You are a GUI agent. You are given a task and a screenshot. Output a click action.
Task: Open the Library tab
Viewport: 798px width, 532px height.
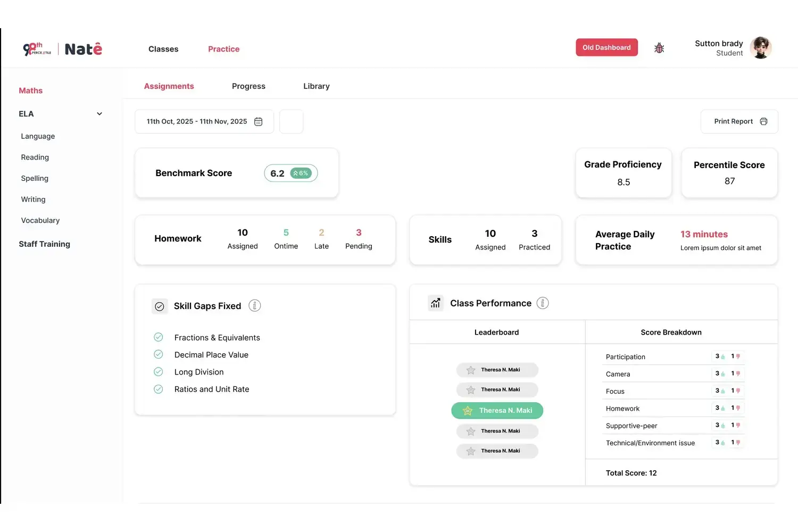click(317, 86)
